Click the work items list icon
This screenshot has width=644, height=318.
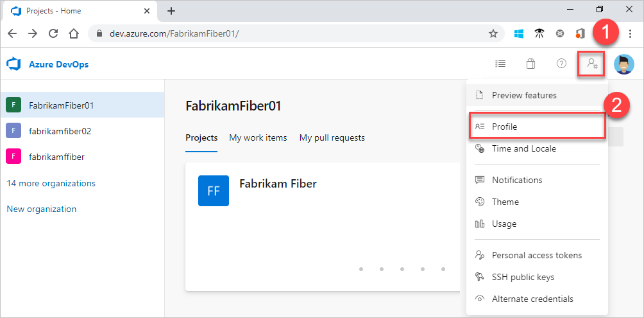pos(500,64)
